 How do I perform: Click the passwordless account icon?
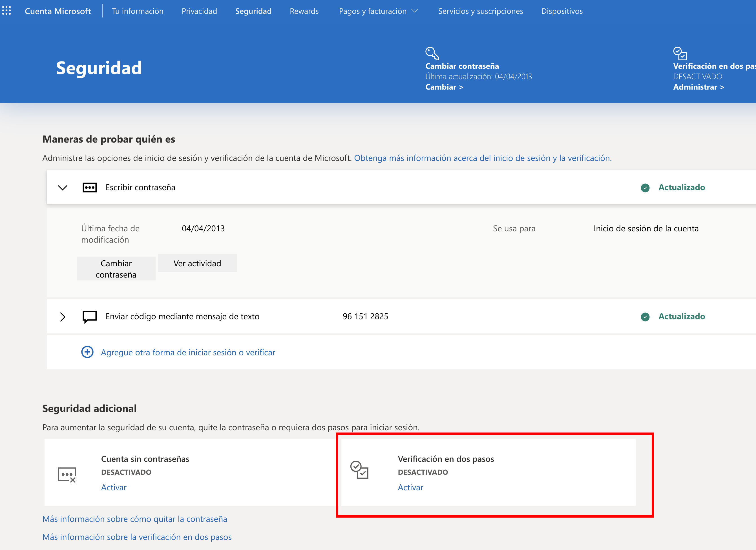tap(67, 474)
